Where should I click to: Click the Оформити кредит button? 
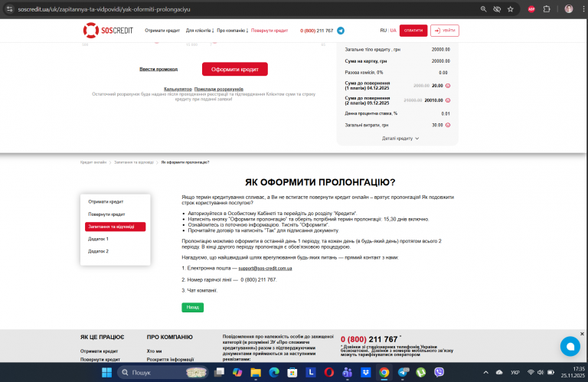tap(235, 70)
